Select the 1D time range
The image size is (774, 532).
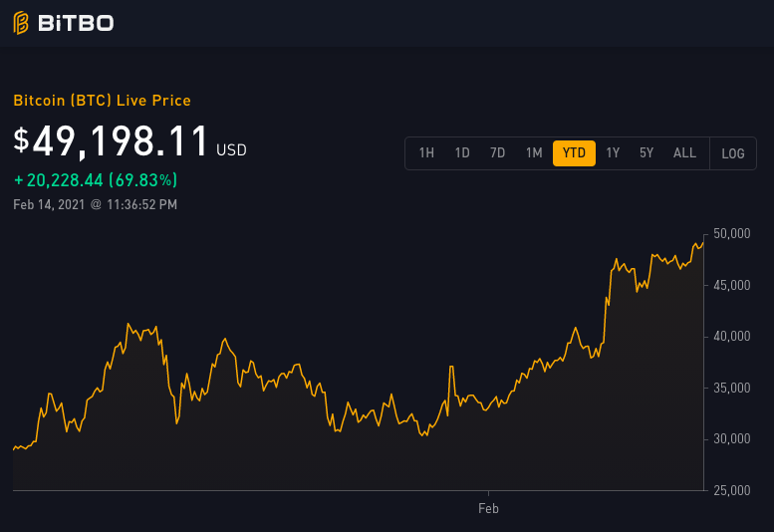462,153
